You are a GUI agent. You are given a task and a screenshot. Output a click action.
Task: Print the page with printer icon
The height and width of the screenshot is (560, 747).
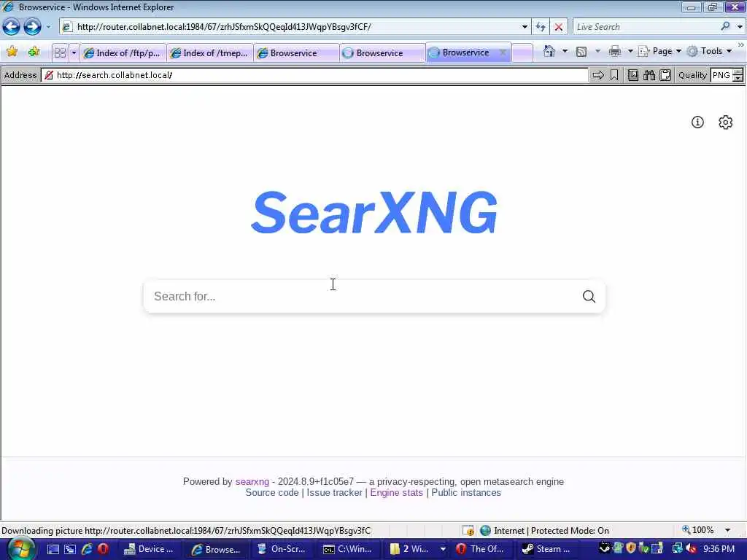tap(615, 51)
